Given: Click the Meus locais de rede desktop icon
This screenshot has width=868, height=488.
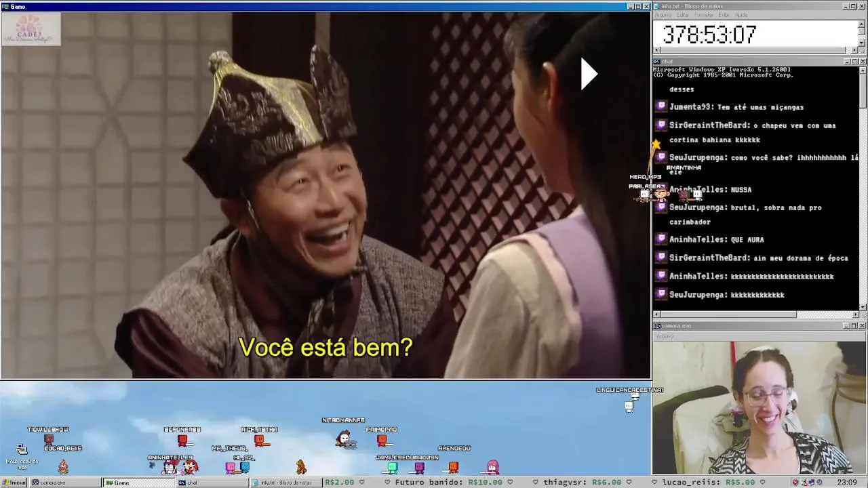Looking at the screenshot, I should tap(22, 455).
